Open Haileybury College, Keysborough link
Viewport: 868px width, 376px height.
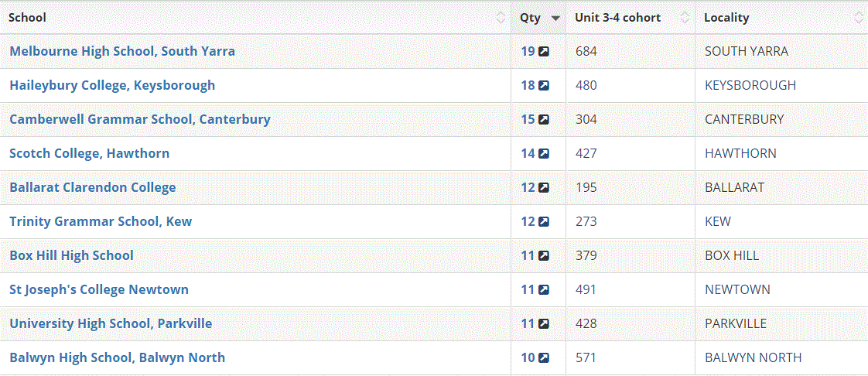pyautogui.click(x=112, y=85)
